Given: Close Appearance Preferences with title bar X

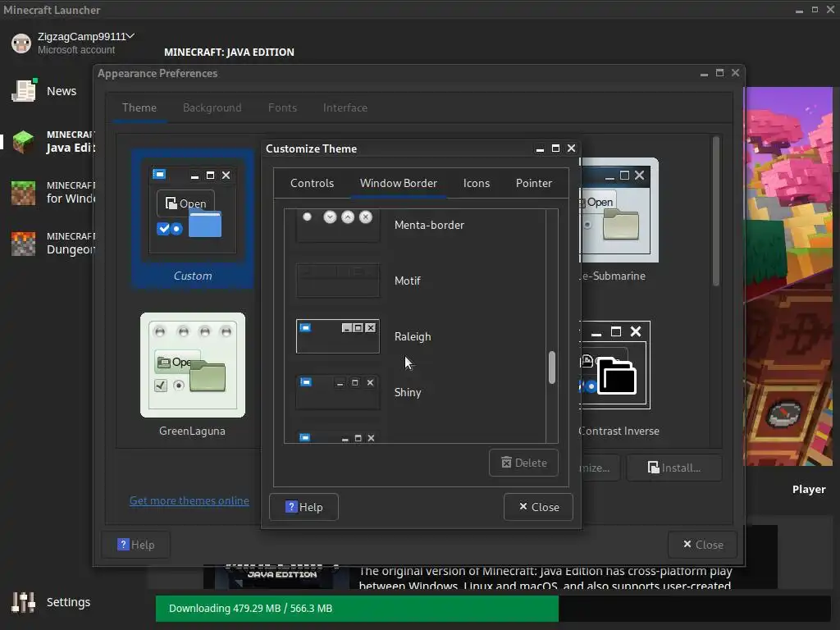Looking at the screenshot, I should click(736, 73).
